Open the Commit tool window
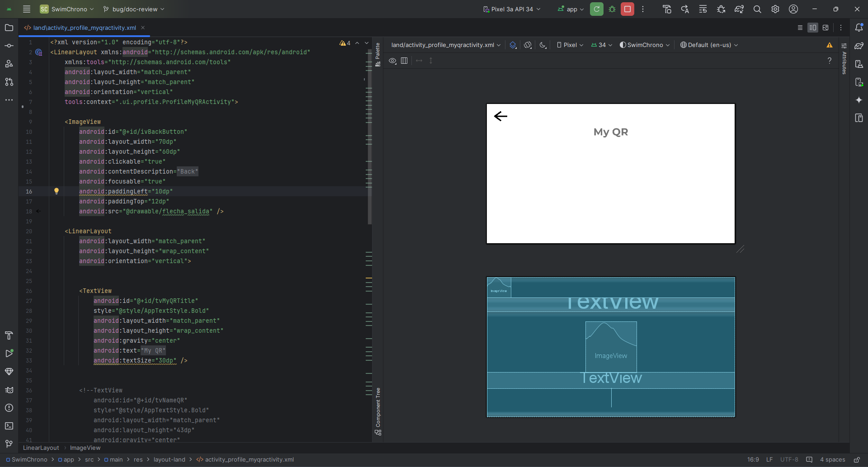The width and height of the screenshot is (868, 467). click(x=9, y=46)
